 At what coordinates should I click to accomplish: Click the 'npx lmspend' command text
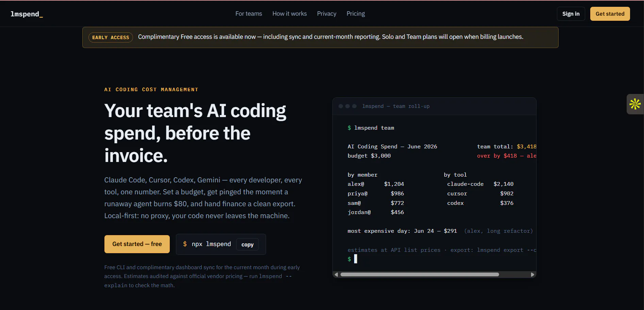click(211, 244)
